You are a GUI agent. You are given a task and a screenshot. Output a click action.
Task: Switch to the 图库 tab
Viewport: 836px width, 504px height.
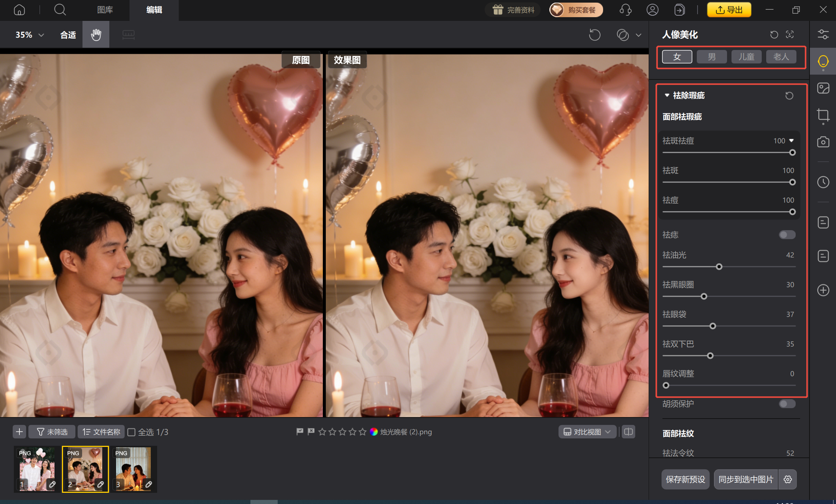(105, 10)
